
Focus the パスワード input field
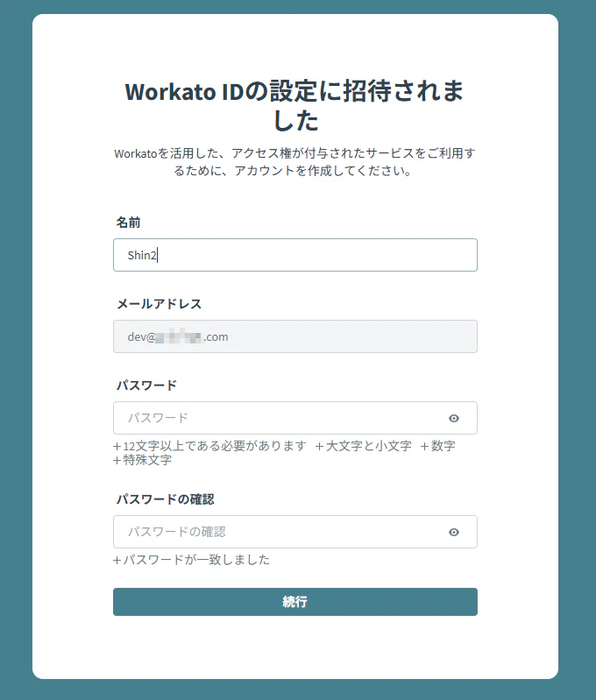pos(294,418)
